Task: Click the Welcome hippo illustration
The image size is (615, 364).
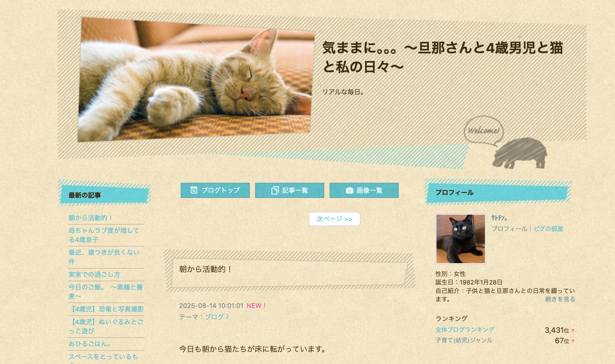Action: (x=505, y=142)
